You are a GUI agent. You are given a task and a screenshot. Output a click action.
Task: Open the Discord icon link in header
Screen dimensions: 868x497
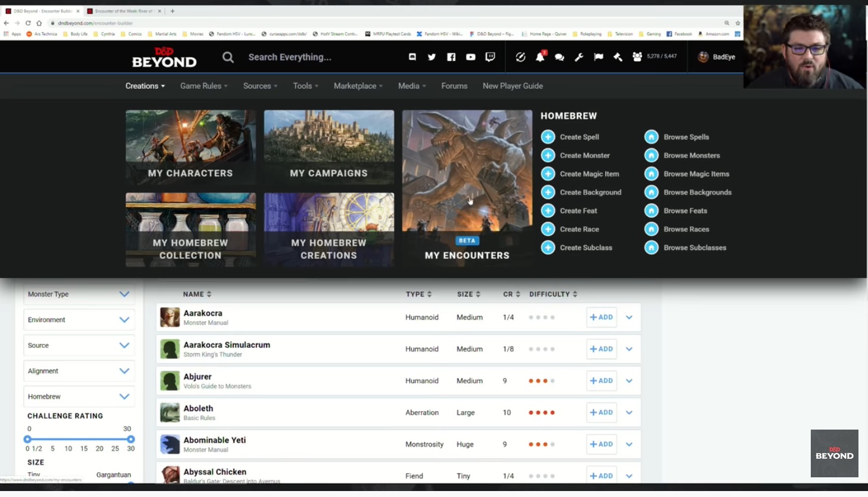(412, 57)
